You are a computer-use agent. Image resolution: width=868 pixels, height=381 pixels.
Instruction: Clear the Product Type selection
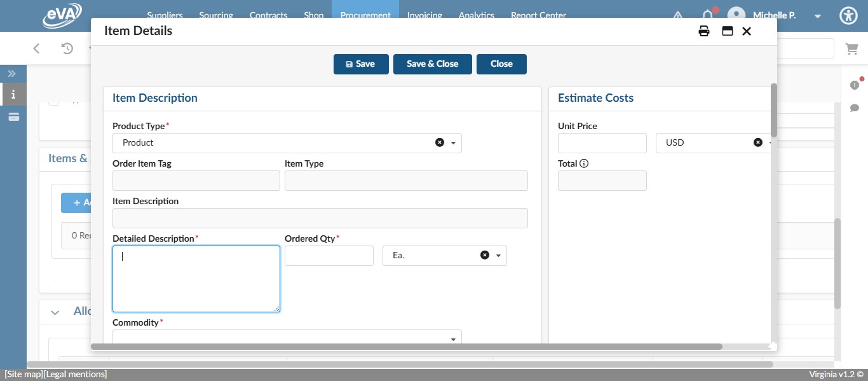tap(440, 142)
